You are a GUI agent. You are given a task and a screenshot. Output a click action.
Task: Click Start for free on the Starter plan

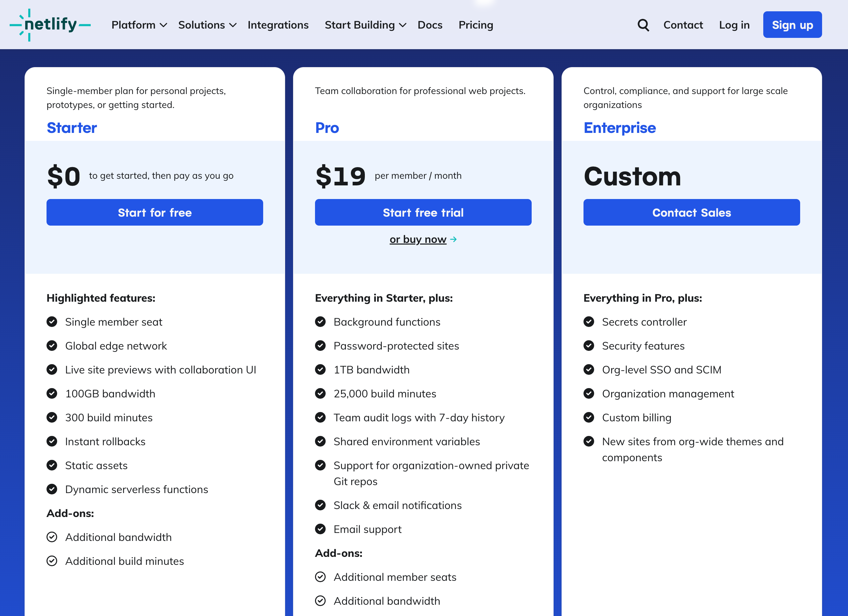coord(155,212)
